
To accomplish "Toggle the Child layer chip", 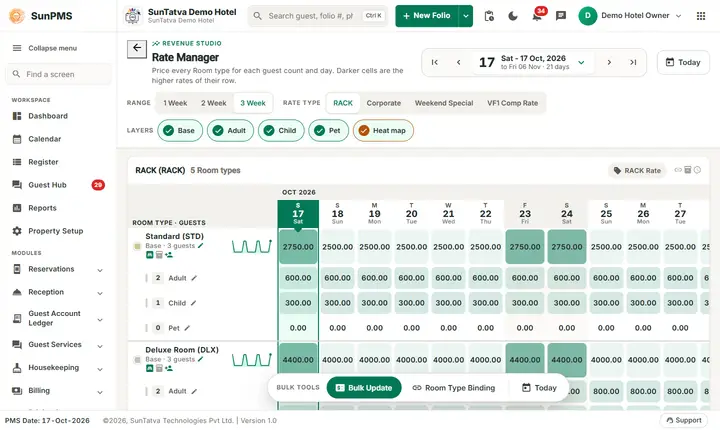I will tap(281, 131).
